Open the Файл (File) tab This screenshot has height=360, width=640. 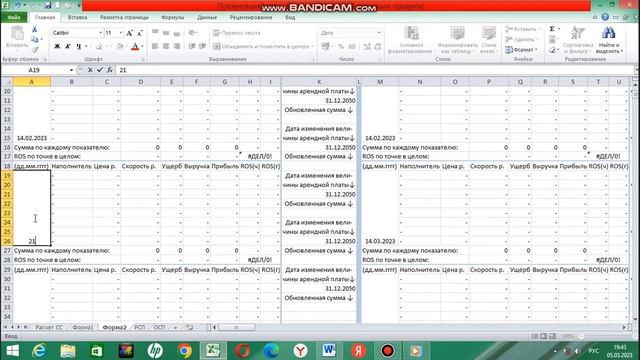pyautogui.click(x=14, y=18)
